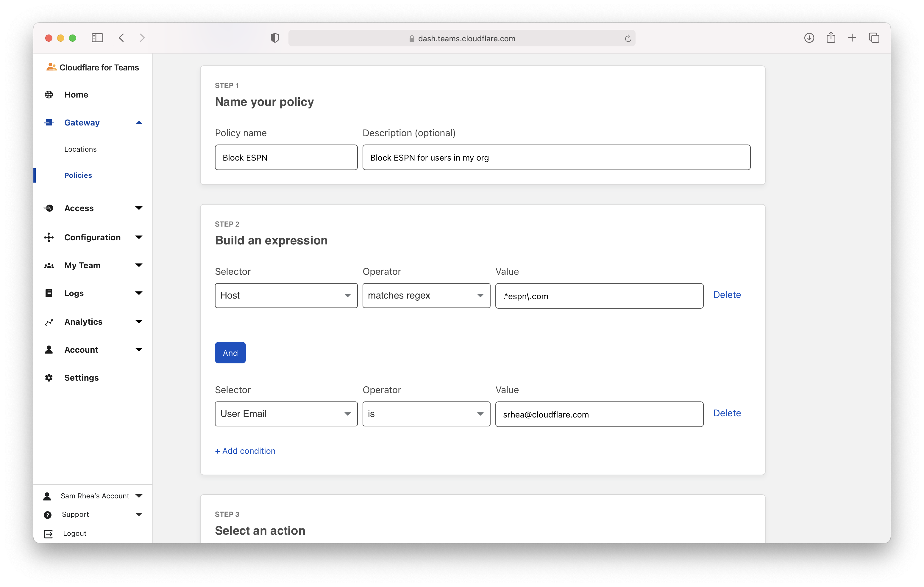Expand the Access menu section

[139, 208]
